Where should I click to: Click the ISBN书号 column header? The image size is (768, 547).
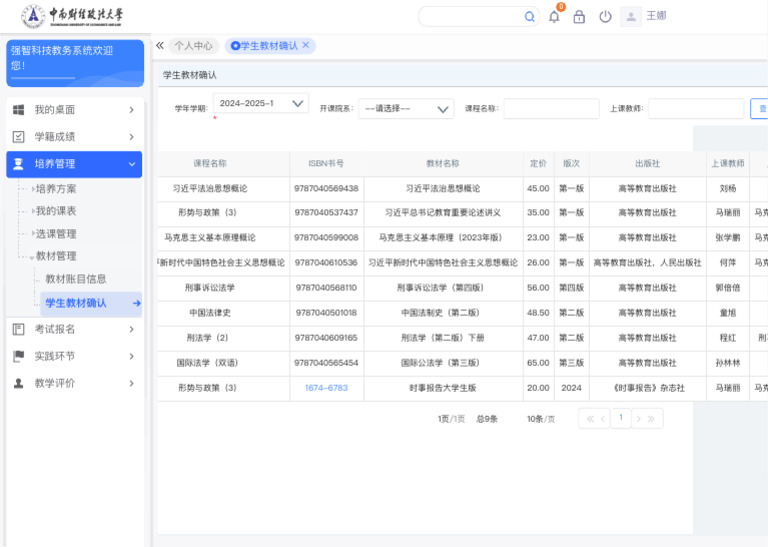[326, 164]
